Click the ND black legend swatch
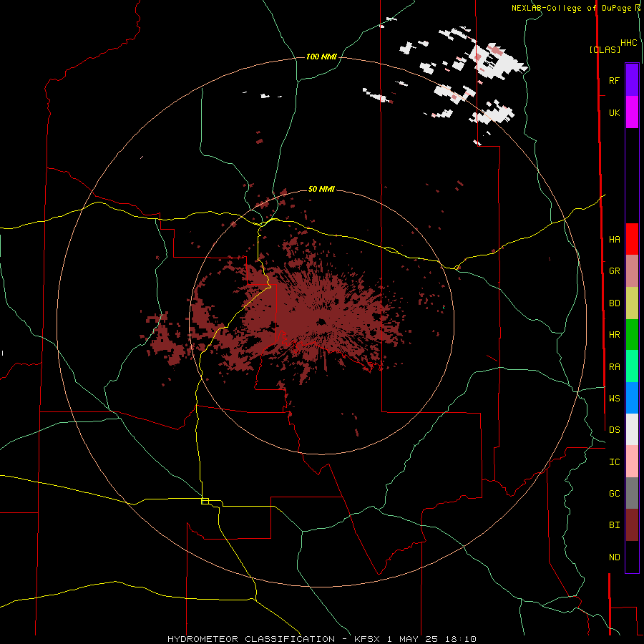 [x=632, y=557]
